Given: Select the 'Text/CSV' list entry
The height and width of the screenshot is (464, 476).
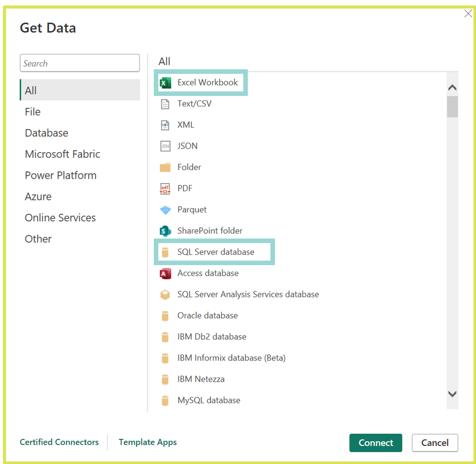Looking at the screenshot, I should coord(195,104).
